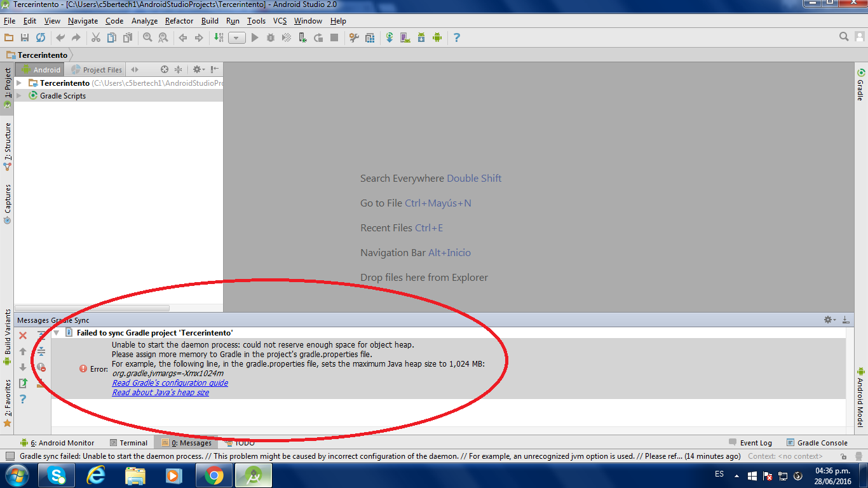The height and width of the screenshot is (488, 868).
Task: Expand the Tercerintento tree node
Action: coord(19,83)
